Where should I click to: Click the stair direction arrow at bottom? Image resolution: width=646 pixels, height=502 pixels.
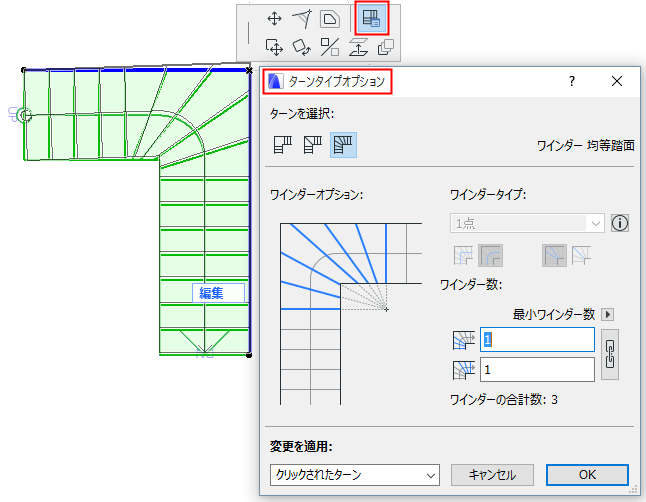[204, 341]
